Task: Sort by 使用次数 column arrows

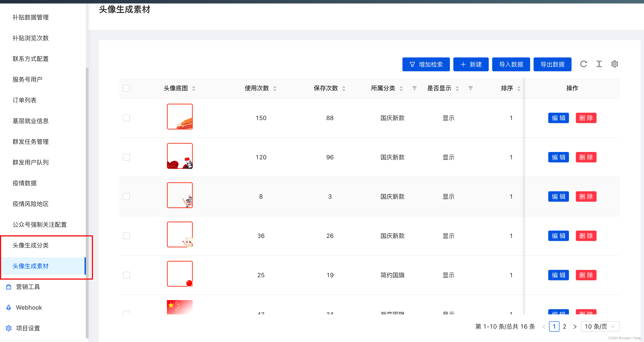Action: tap(275, 88)
